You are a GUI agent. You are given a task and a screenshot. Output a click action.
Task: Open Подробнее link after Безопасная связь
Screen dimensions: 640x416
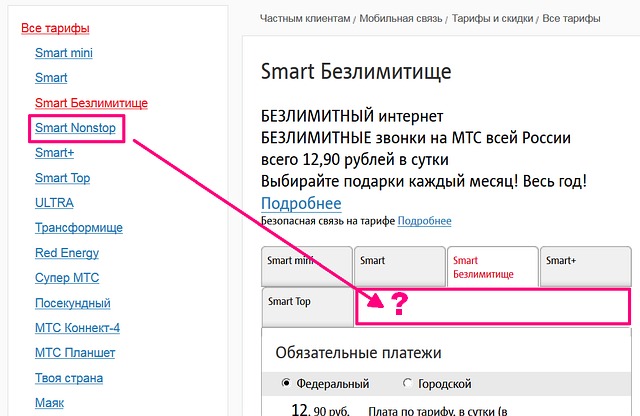pyautogui.click(x=424, y=221)
